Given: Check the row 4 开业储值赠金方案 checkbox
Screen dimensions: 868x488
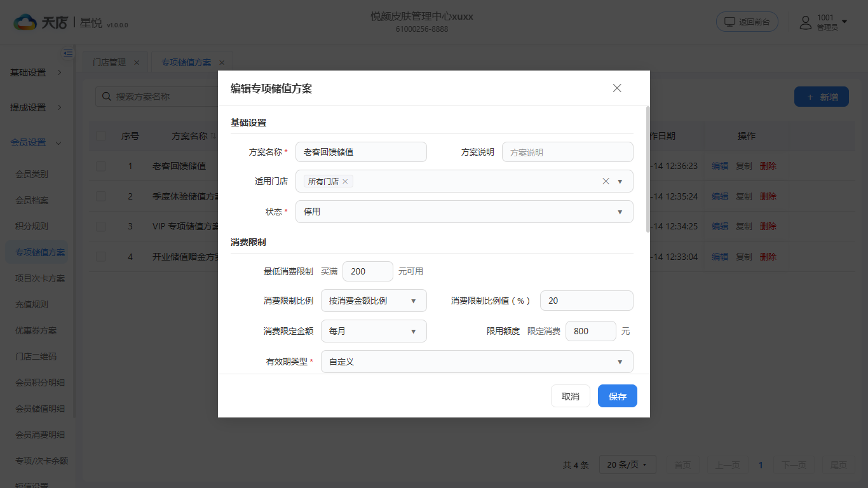Looking at the screenshot, I should (x=101, y=257).
